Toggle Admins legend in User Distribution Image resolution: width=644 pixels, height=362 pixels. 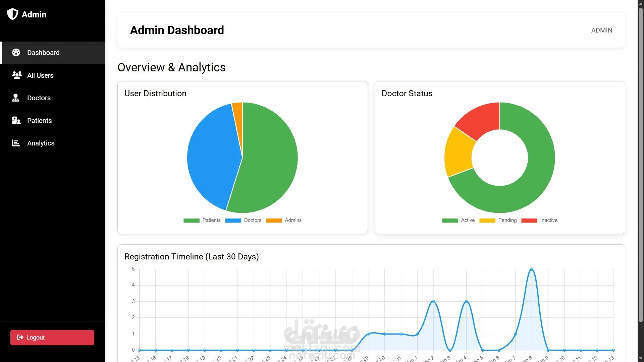[x=284, y=220]
